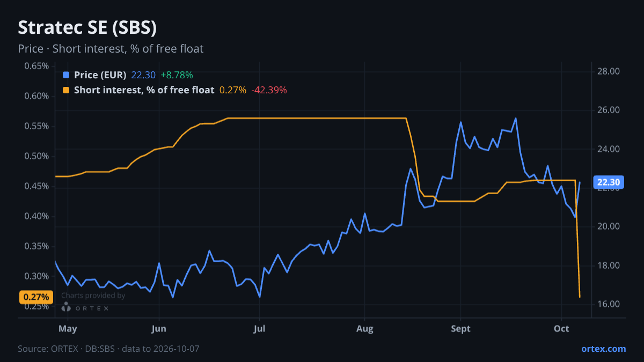Screen dimensions: 644x362
Task: Click the blue '22.30' legend price value
Action: click(143, 75)
